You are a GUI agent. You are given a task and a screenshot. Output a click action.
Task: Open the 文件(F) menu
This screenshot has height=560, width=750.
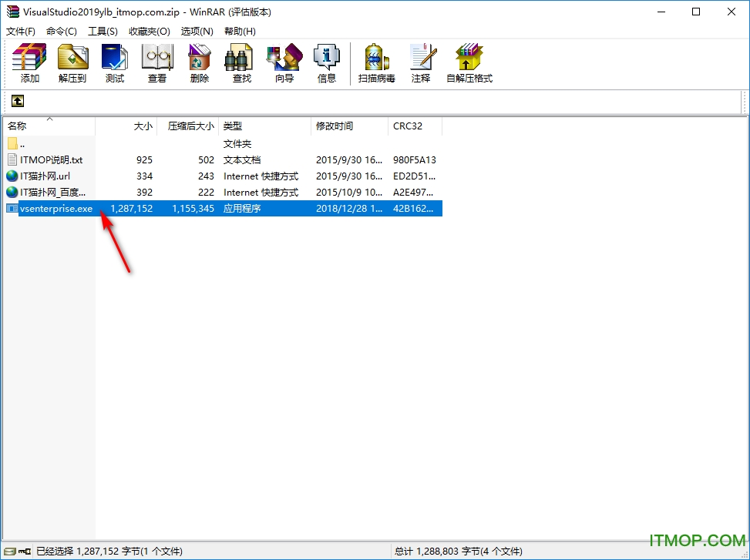[x=21, y=31]
